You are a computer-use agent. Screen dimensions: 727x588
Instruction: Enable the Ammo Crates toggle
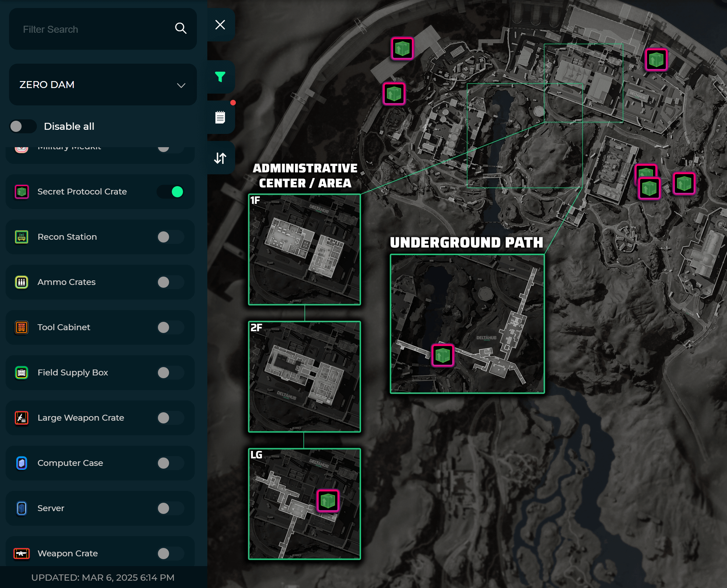pyautogui.click(x=170, y=282)
